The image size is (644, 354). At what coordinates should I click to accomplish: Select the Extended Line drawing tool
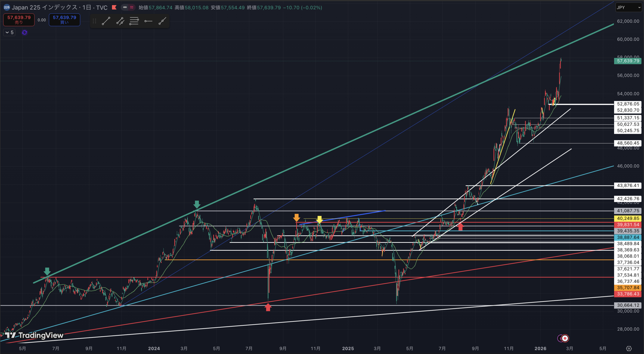(162, 21)
